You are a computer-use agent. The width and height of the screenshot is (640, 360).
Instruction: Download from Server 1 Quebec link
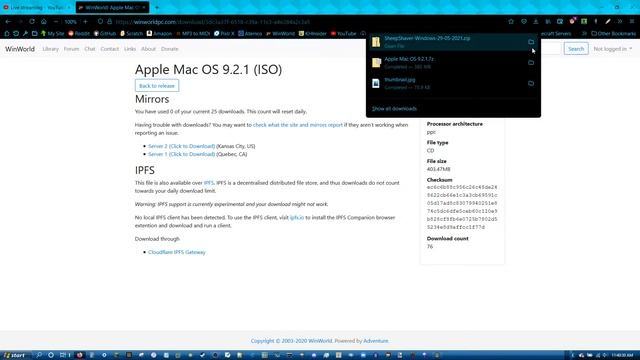(182, 154)
